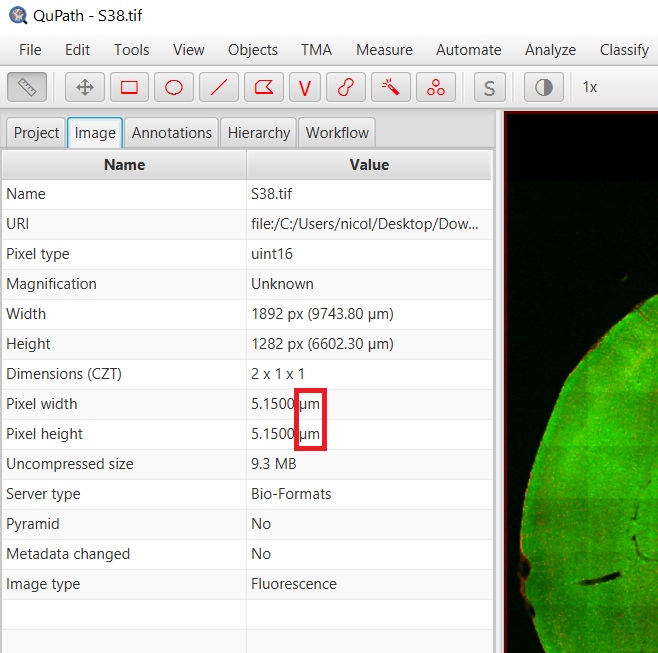Select the Pixel width 5.1500 µm value
The height and width of the screenshot is (653, 658).
(285, 404)
